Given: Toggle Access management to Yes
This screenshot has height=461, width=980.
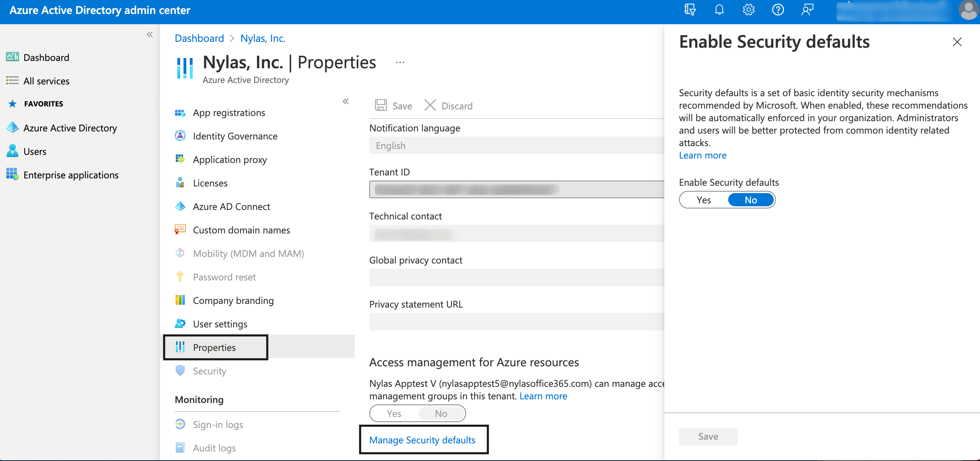Looking at the screenshot, I should click(x=394, y=413).
